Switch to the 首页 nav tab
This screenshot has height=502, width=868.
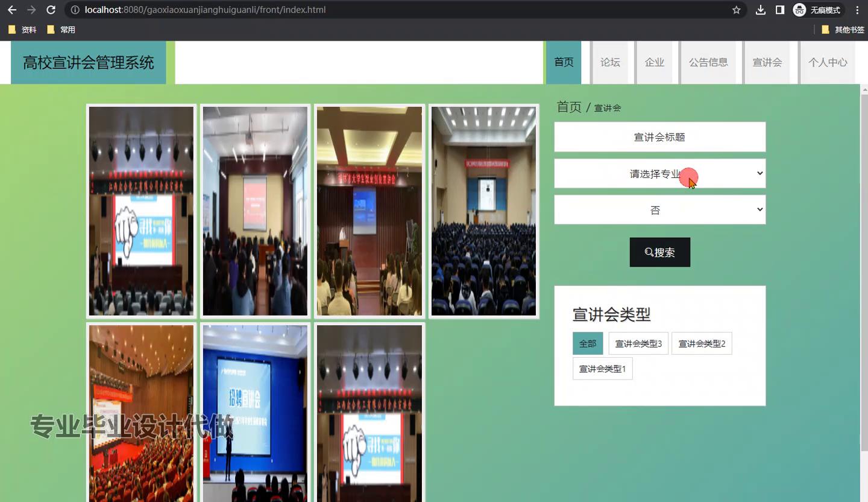(564, 62)
